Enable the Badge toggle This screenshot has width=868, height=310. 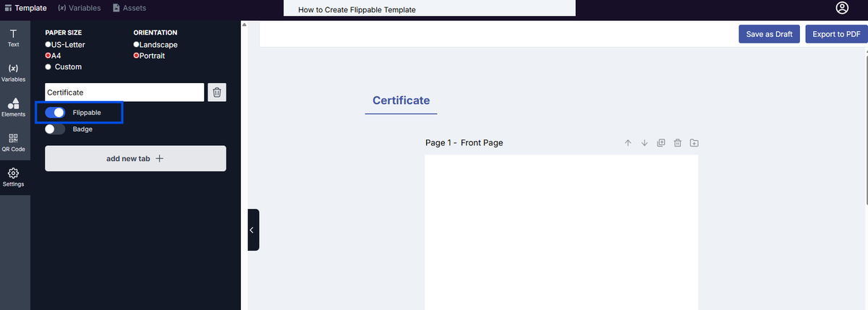coord(55,129)
